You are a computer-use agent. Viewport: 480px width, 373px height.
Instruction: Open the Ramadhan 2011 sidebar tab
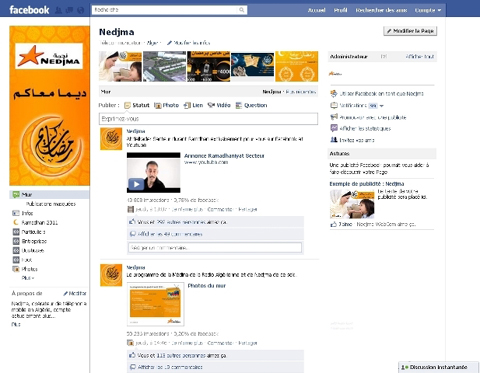40,222
